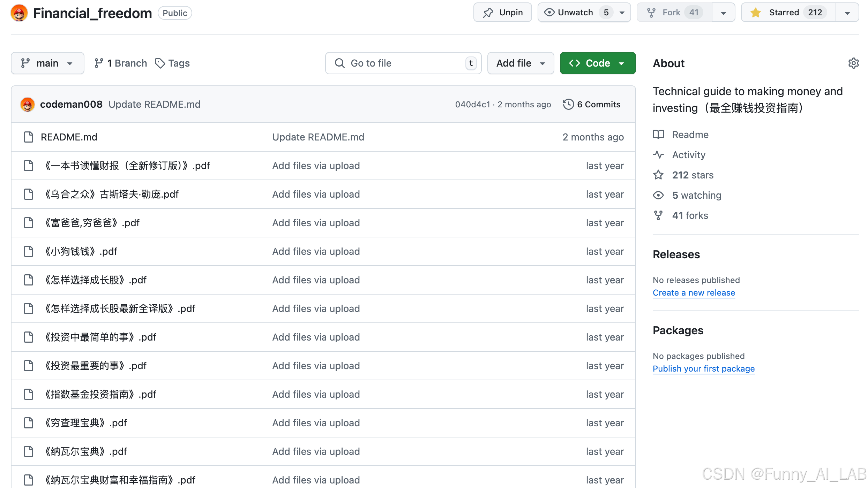Screen dimensions: 868x488
Task: Click the Tags label icon
Action: pyautogui.click(x=160, y=63)
